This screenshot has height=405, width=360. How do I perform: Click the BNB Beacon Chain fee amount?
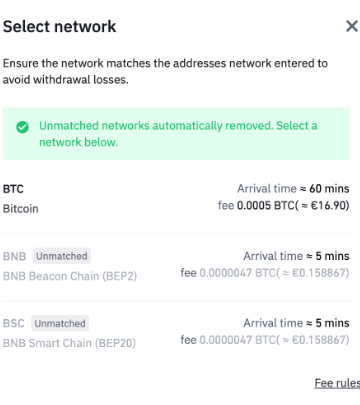[274, 273]
